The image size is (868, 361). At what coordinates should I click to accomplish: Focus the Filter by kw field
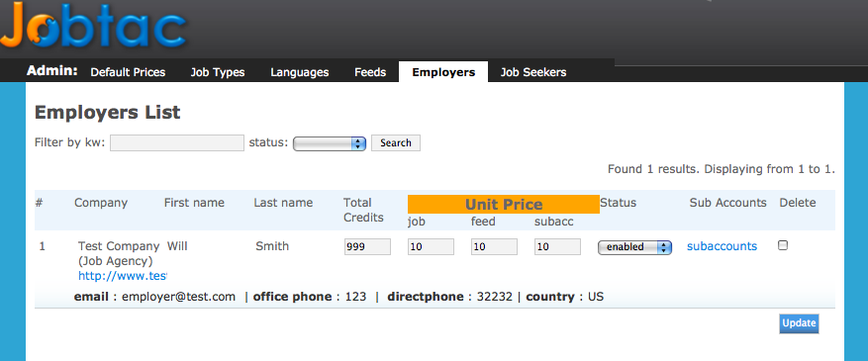(177, 142)
